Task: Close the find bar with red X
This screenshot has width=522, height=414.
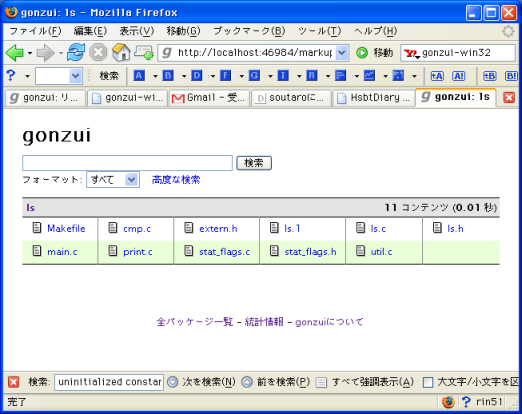Action: 13,382
